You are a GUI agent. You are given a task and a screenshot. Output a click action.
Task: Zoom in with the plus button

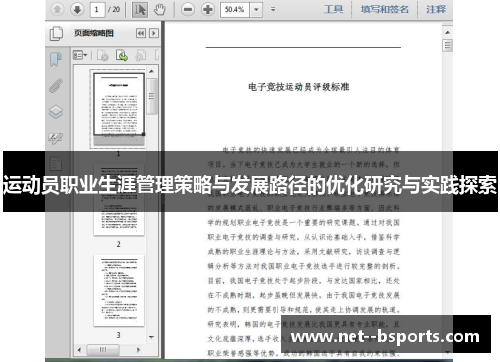[x=208, y=9]
